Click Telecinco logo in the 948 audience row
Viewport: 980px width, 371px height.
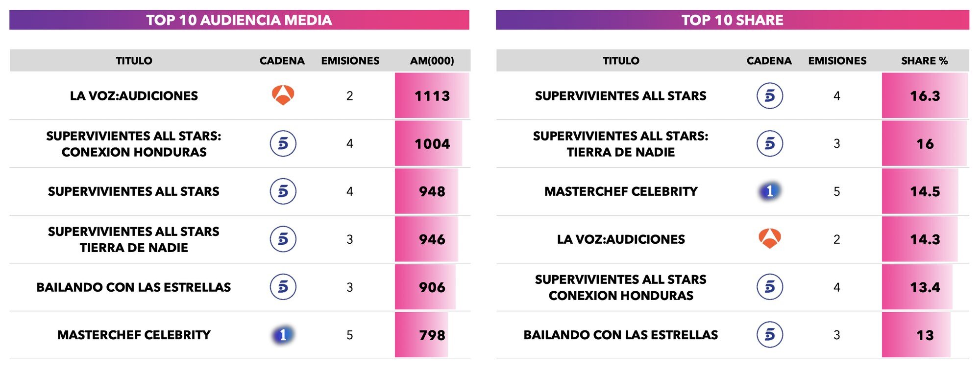pyautogui.click(x=283, y=191)
